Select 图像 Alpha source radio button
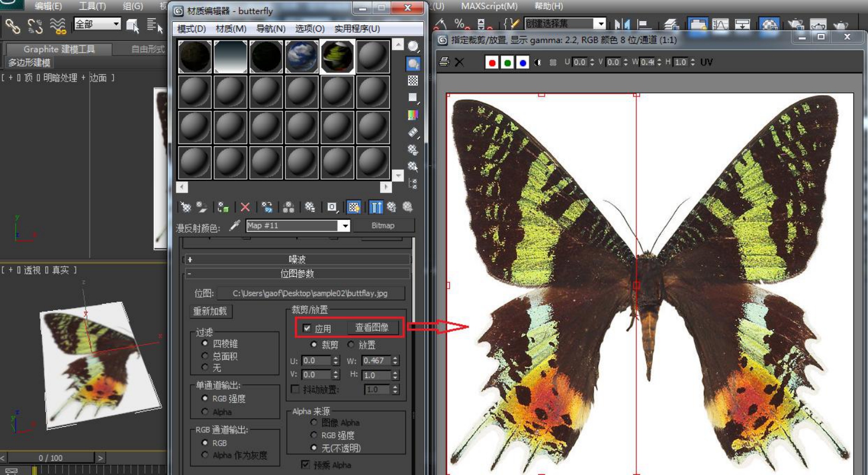This screenshot has width=868, height=475. (313, 422)
